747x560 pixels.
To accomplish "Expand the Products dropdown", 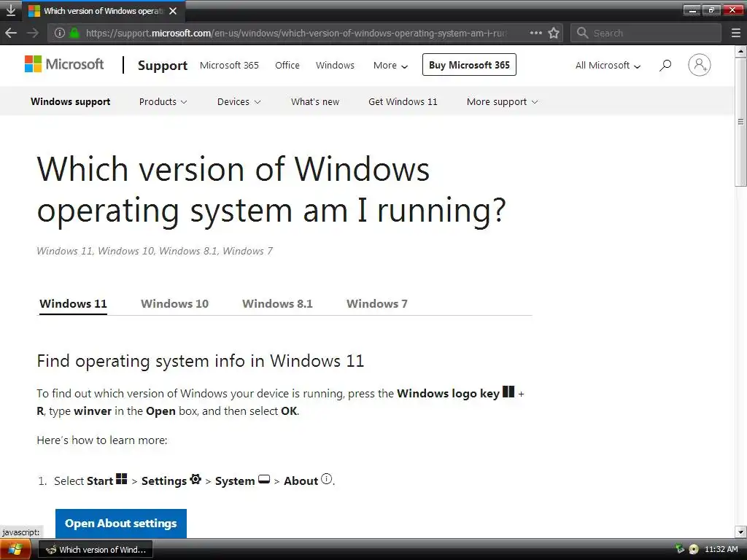I will point(163,101).
